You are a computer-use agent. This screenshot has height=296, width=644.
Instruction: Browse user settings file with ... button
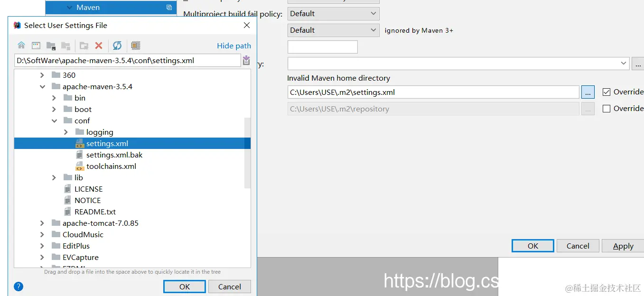click(588, 92)
